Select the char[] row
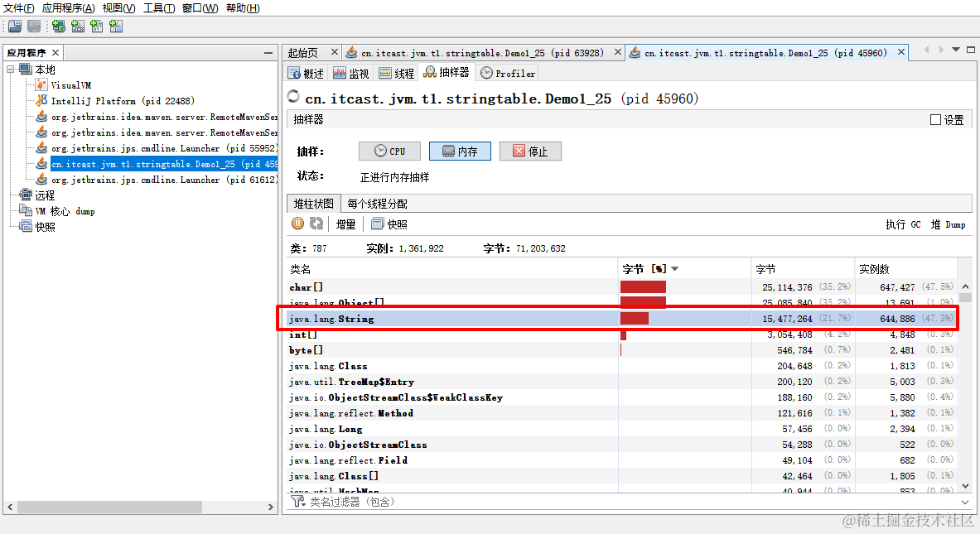980x534 pixels. 622,287
